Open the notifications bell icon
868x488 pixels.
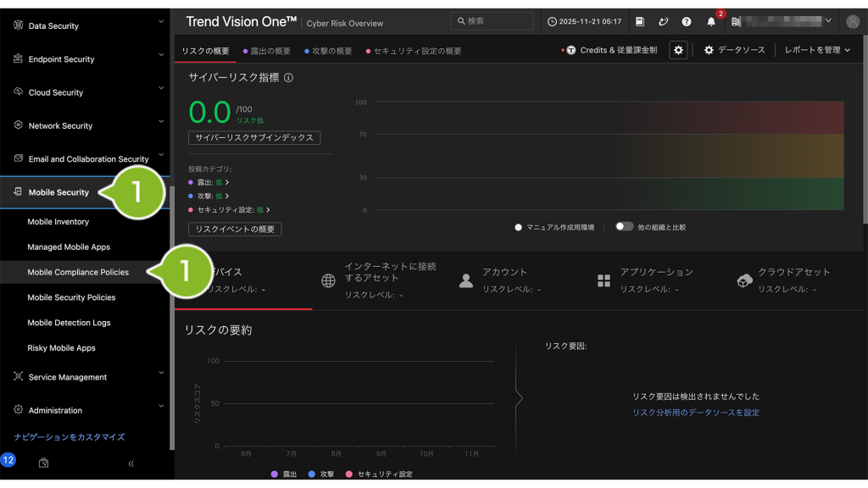click(x=710, y=21)
